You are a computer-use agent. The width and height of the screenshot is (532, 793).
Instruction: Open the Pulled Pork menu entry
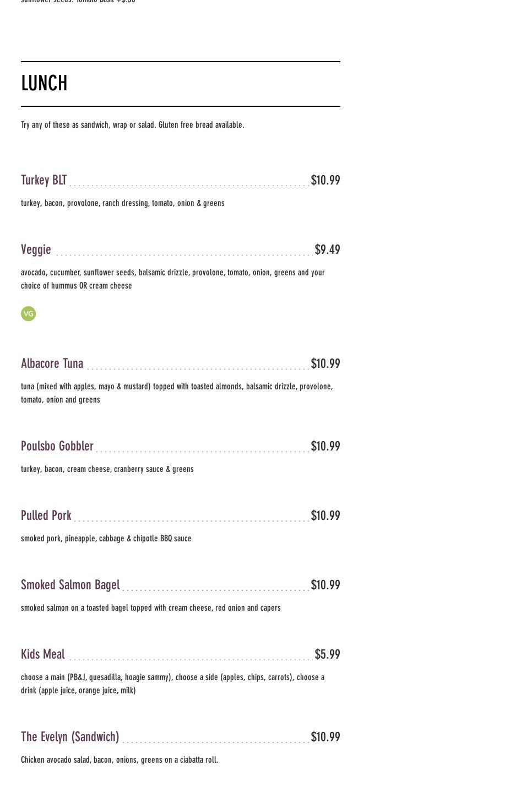(46, 516)
